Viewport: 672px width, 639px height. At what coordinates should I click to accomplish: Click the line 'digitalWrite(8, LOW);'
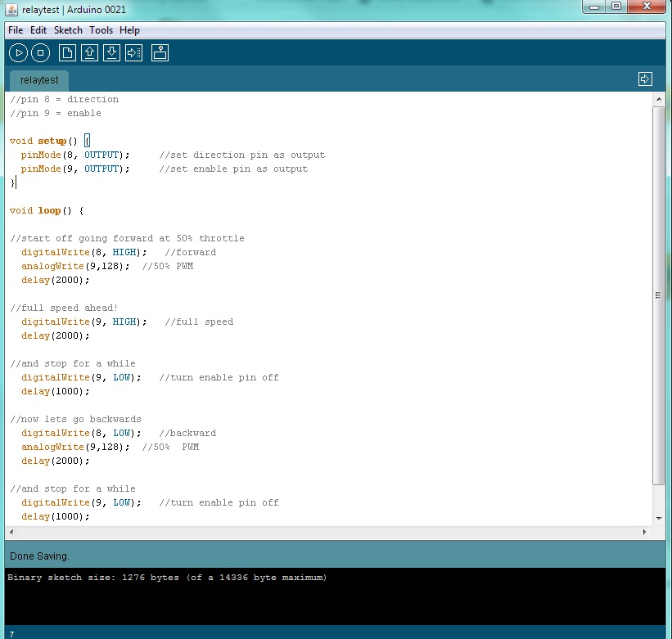(x=81, y=434)
